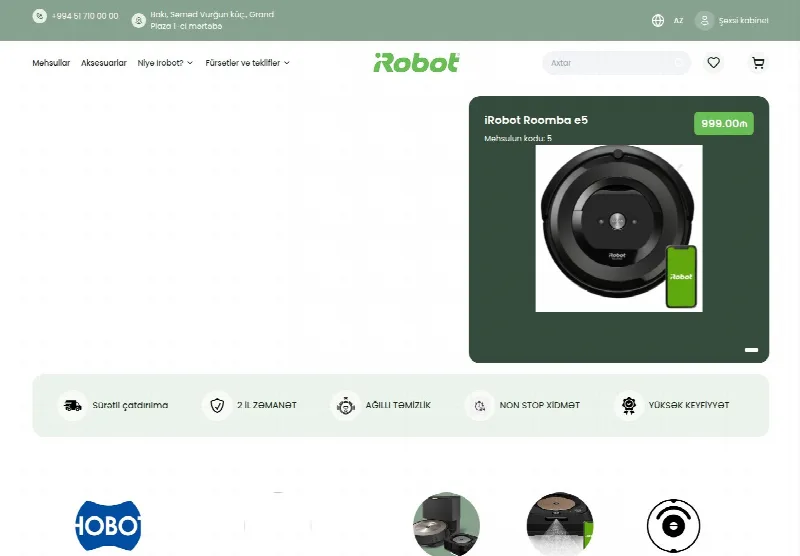800x556 pixels.
Task: Open the user account avatar icon
Action: click(x=704, y=20)
